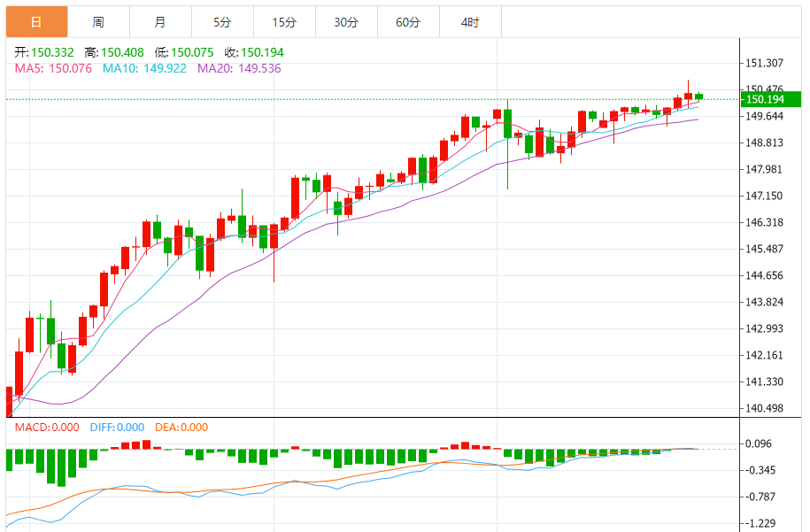
Task: Click the green 150.194 current price tag
Action: coord(770,99)
